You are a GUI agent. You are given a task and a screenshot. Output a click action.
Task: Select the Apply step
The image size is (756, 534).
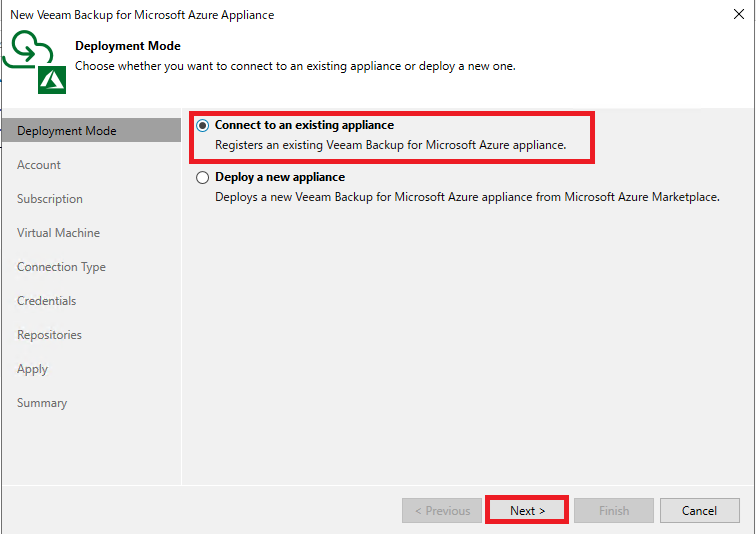tap(32, 369)
